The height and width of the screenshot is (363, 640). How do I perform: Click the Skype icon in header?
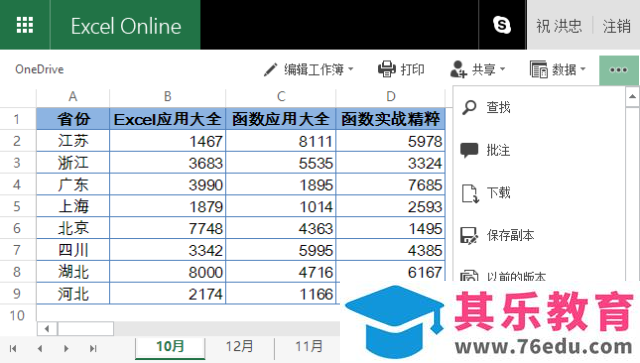[502, 25]
